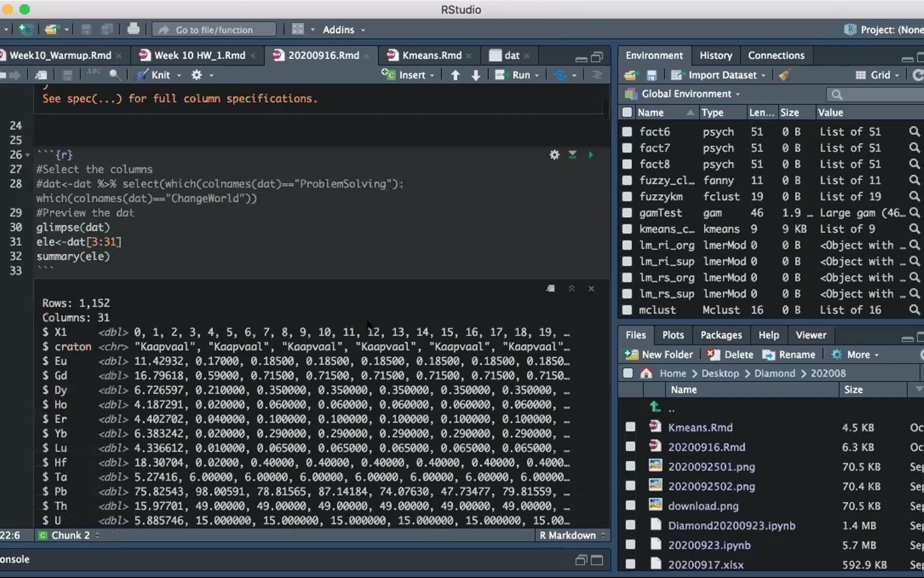
Task: Toggle select-all checkbox in Environment header
Action: click(x=627, y=112)
